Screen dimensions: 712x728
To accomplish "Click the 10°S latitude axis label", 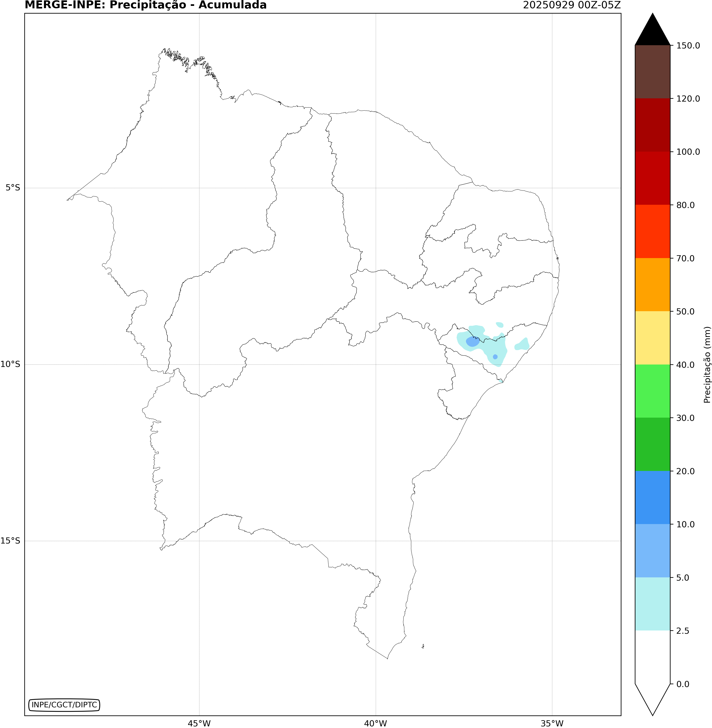I will (x=11, y=364).
